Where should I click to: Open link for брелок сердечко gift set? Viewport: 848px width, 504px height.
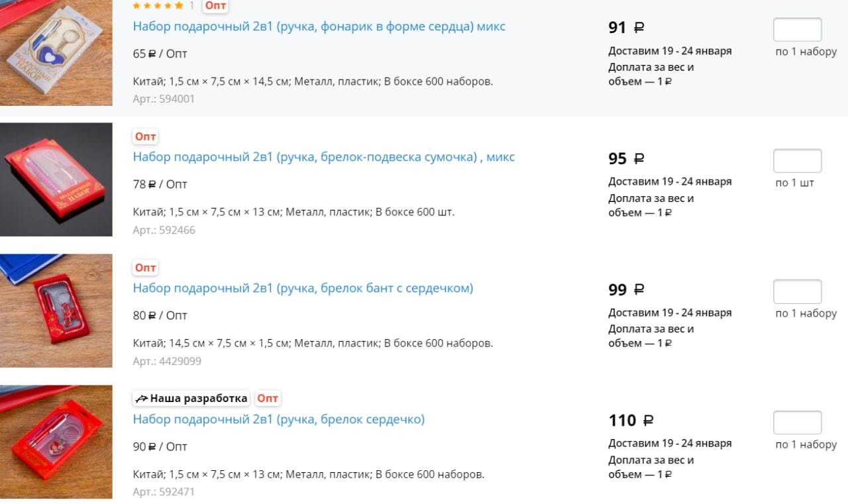[278, 419]
